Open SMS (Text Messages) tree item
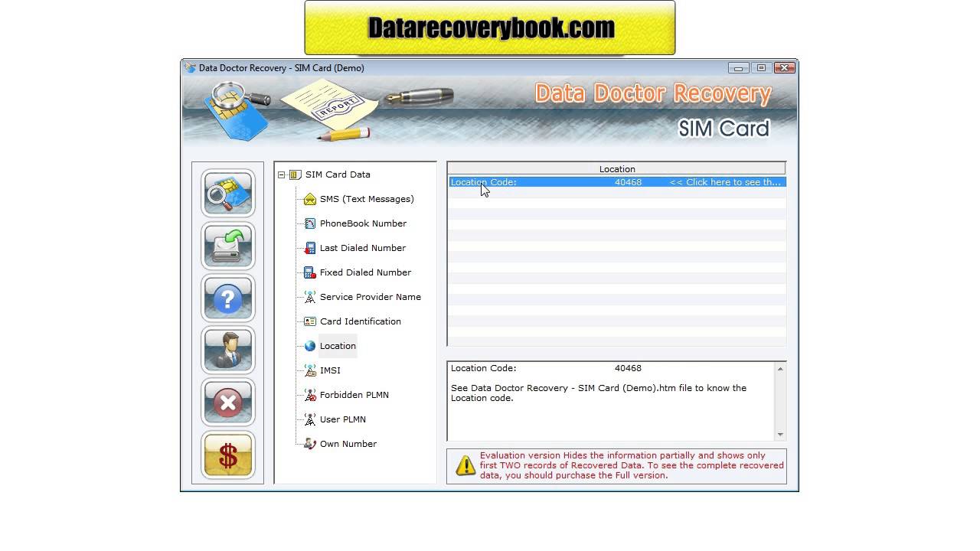The width and height of the screenshot is (980, 551). [x=367, y=199]
